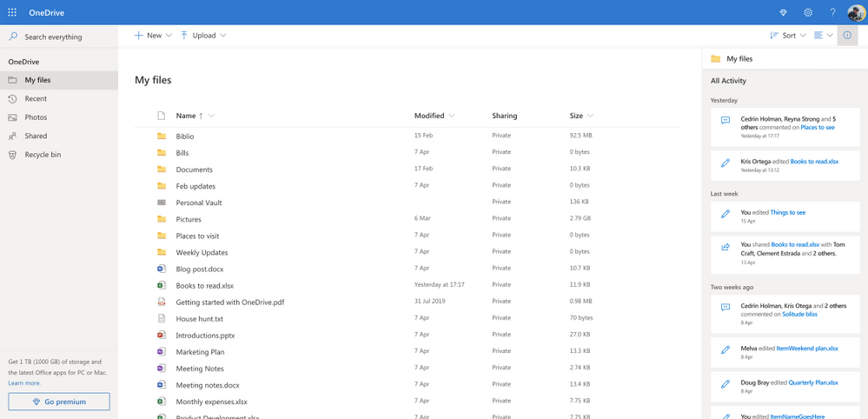Toggle the details info pane icon

[x=847, y=36]
